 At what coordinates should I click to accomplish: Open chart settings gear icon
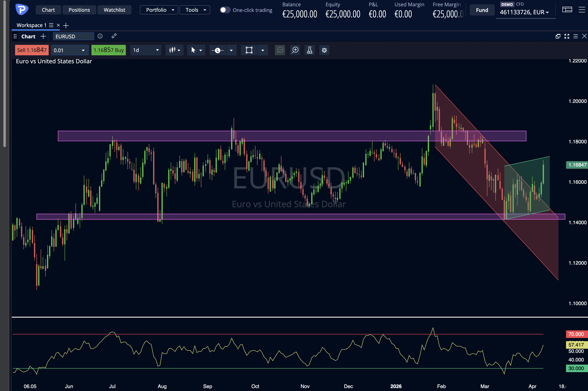click(324, 50)
